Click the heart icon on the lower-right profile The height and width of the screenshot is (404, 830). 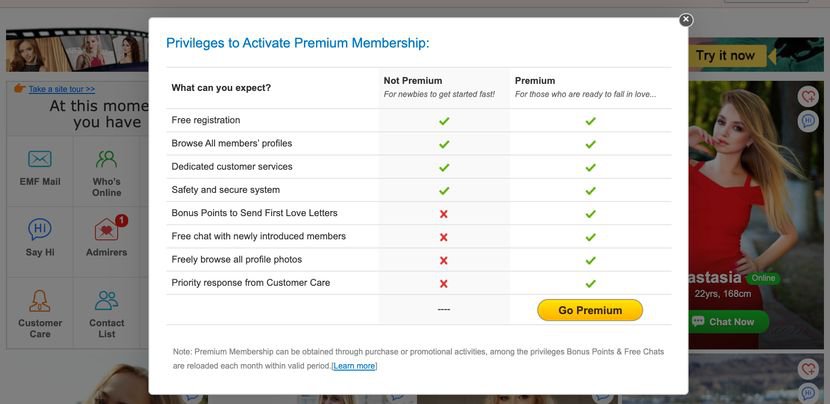[808, 369]
